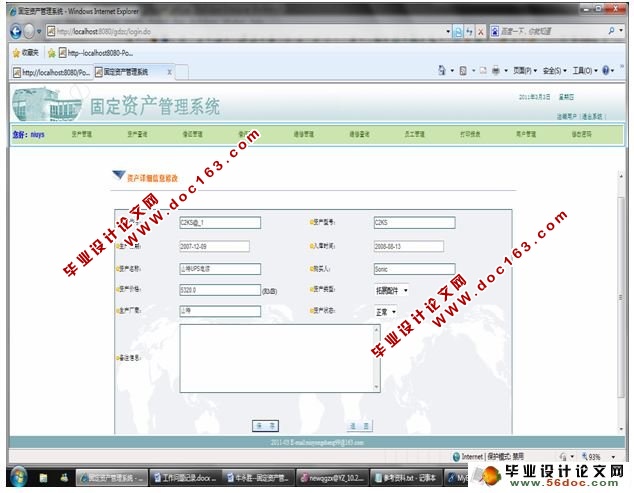Click the IE forward arrow button
This screenshot has width=634, height=493.
click(x=29, y=31)
